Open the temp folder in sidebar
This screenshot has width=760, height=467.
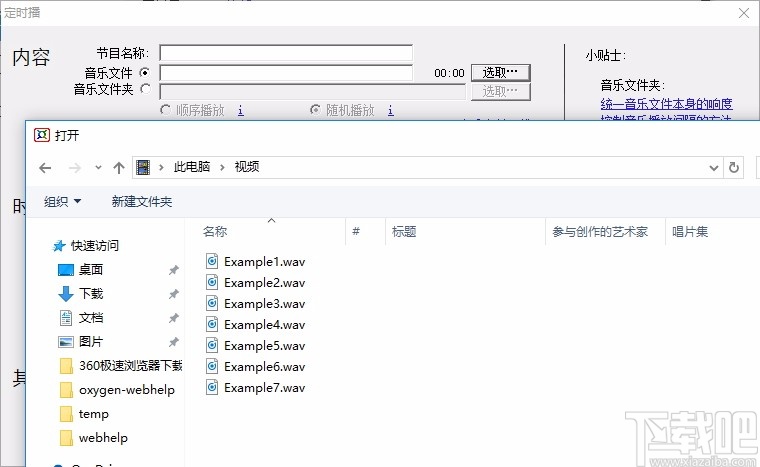click(x=94, y=414)
